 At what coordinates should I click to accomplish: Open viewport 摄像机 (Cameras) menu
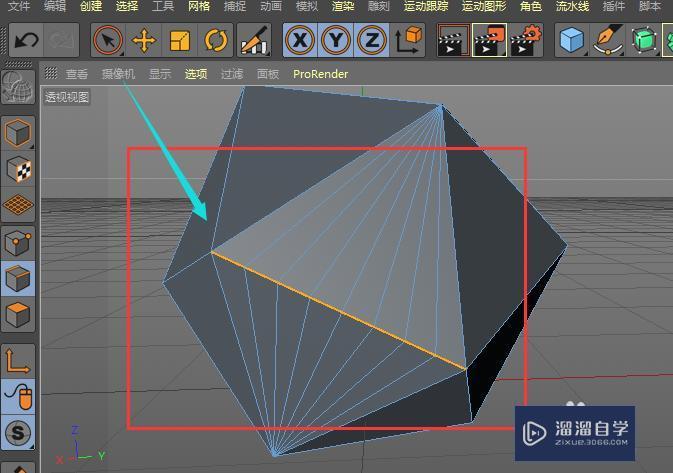coord(118,74)
